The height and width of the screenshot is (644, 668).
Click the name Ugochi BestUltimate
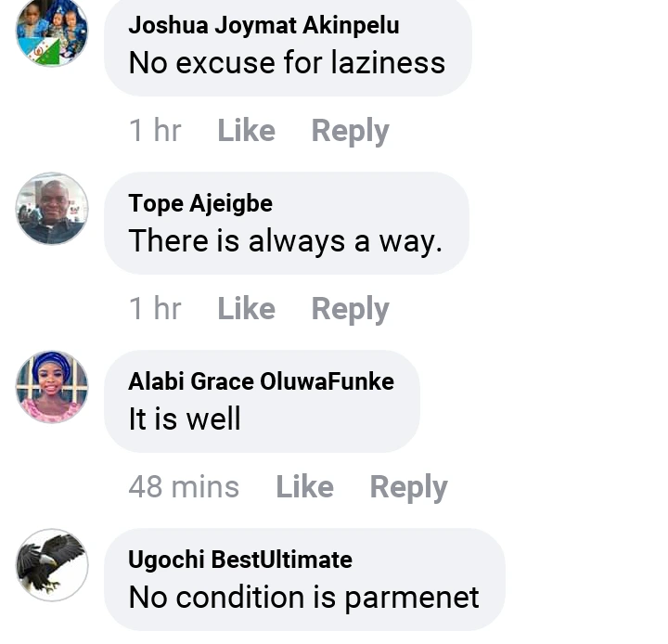pos(240,560)
